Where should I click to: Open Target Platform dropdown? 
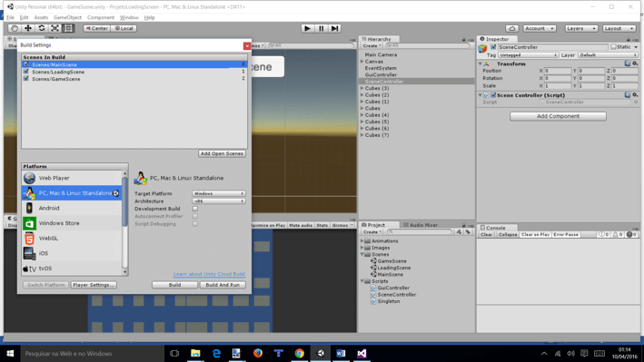219,193
